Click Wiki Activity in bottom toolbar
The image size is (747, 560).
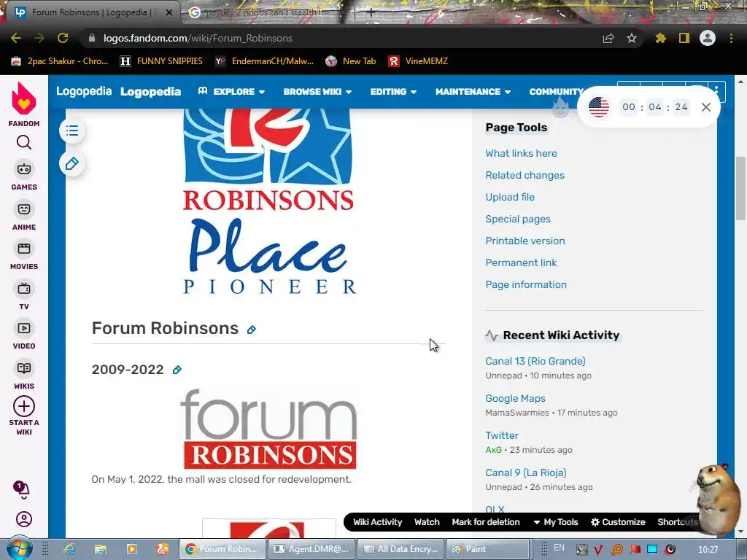[377, 522]
